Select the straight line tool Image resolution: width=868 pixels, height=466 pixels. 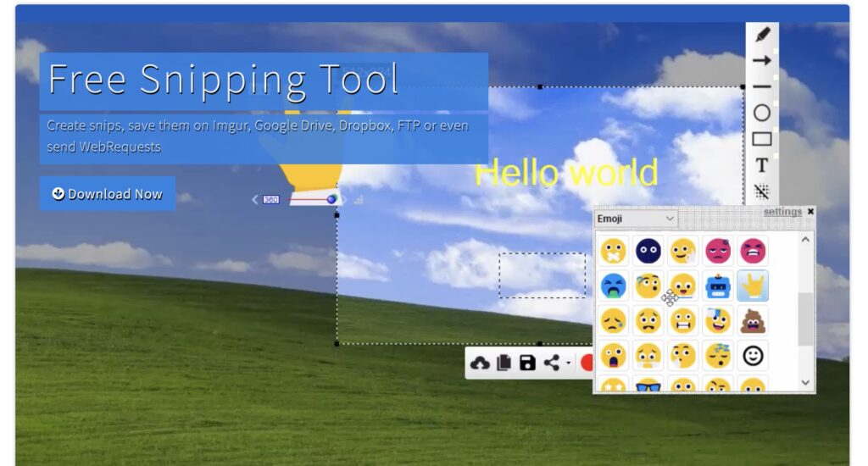[762, 86]
